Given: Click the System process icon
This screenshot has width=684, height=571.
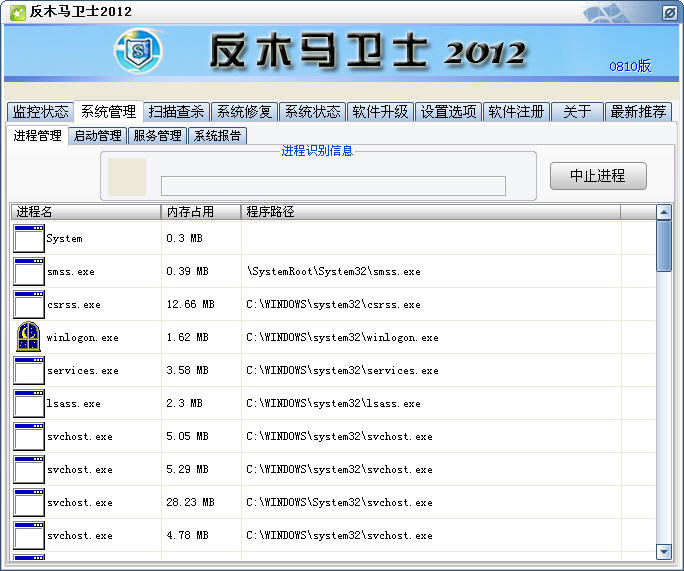Looking at the screenshot, I should (x=29, y=238).
